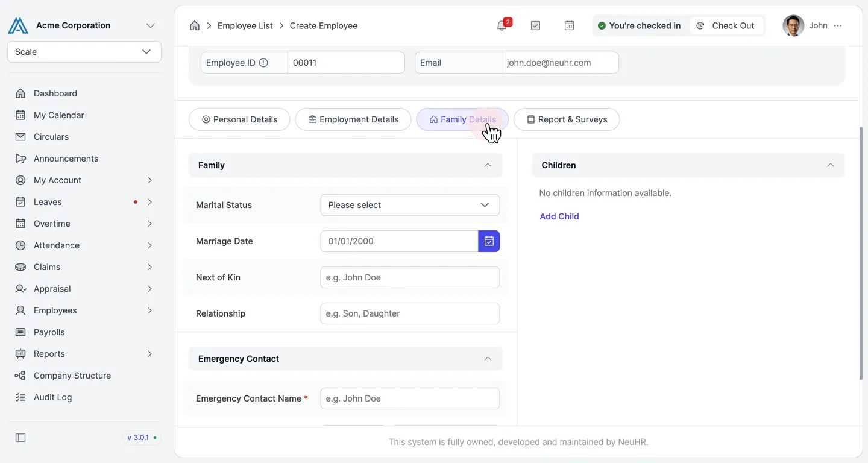The image size is (868, 463).
Task: Open the tasks checkbox icon in header
Action: coord(535,25)
